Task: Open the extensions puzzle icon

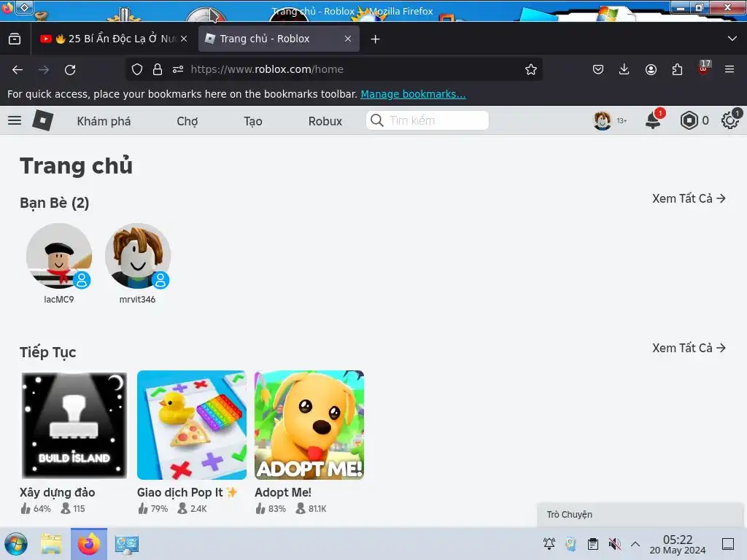Action: pos(677,69)
